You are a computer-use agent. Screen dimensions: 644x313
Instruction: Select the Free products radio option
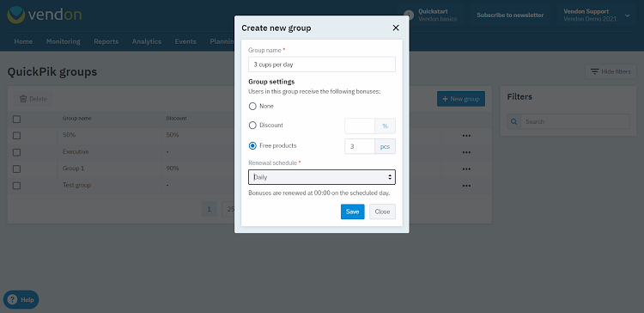tap(252, 145)
